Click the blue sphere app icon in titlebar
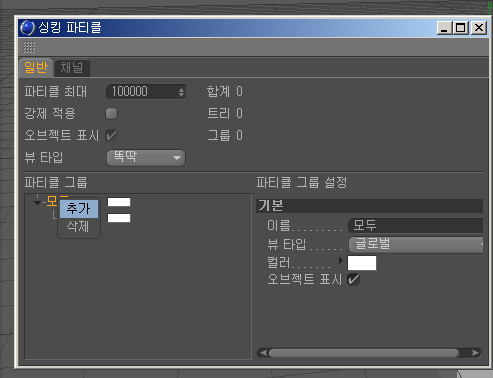 [27, 28]
